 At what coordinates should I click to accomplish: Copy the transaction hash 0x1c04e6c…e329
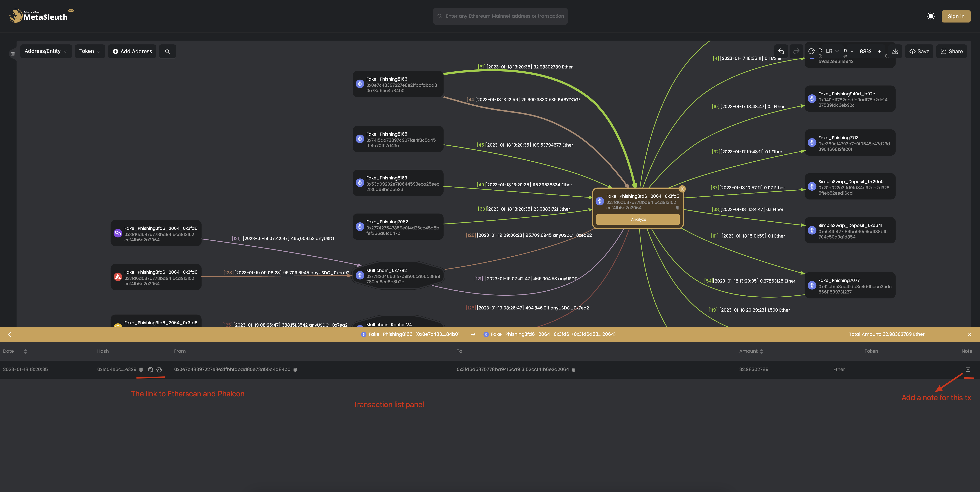pos(141,370)
